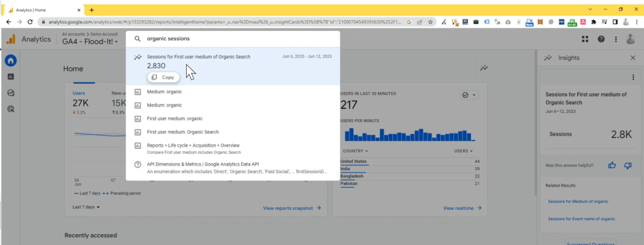Open Chrome side panel icon
The width and height of the screenshot is (644, 245).
615,22
